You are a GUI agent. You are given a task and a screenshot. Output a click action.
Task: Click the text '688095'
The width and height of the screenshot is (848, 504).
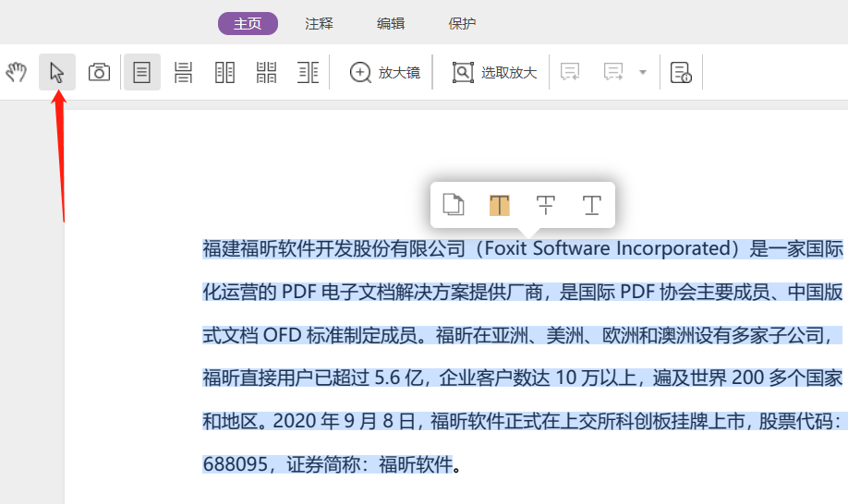(236, 464)
